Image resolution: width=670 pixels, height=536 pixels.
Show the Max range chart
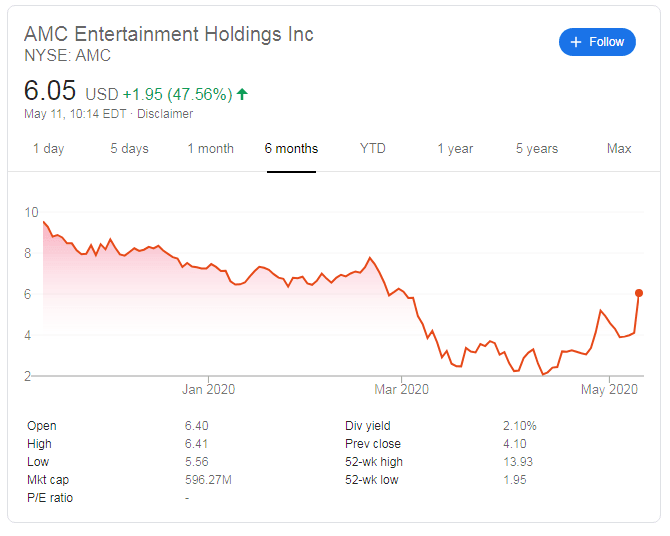coord(619,149)
